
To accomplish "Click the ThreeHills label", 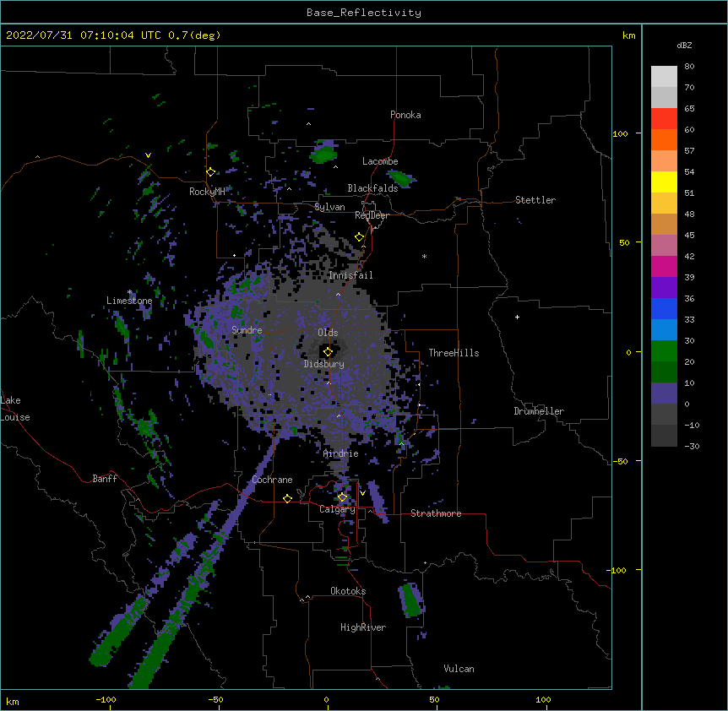I will point(454,353).
